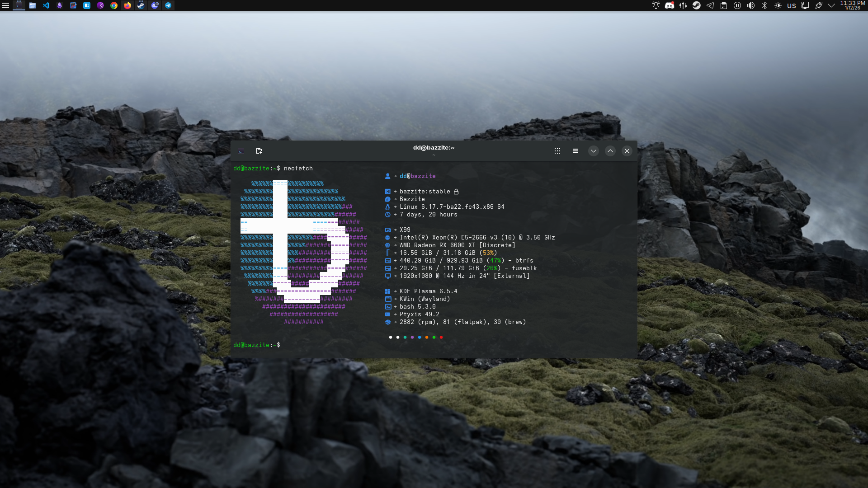Screen dimensions: 868x488
Task: Show the tab overview grid
Action: [x=557, y=151]
